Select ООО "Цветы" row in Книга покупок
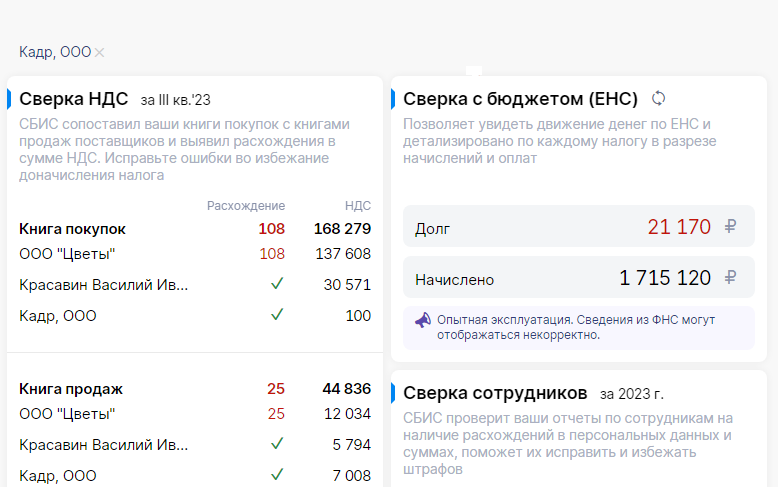 coord(67,254)
